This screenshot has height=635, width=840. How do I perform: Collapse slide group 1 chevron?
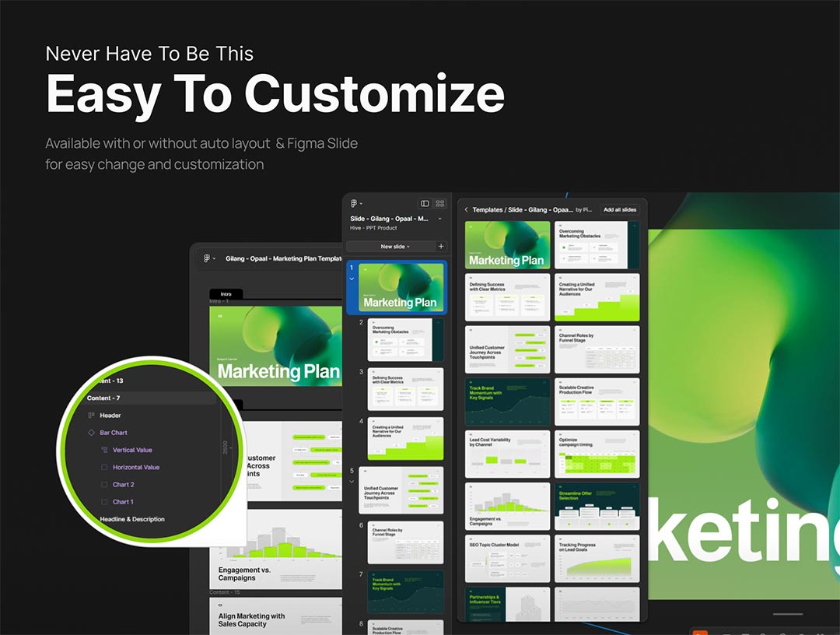(352, 279)
